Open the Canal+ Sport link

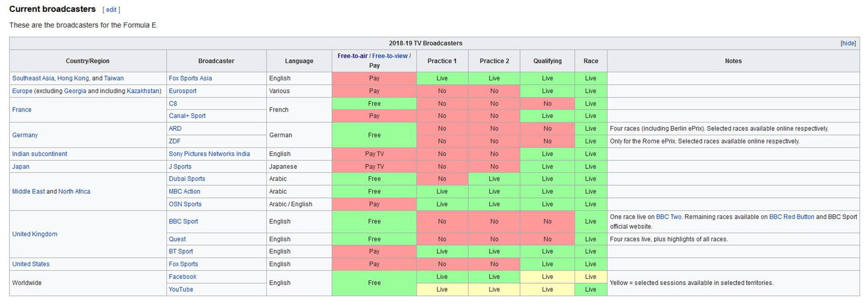[x=187, y=116]
